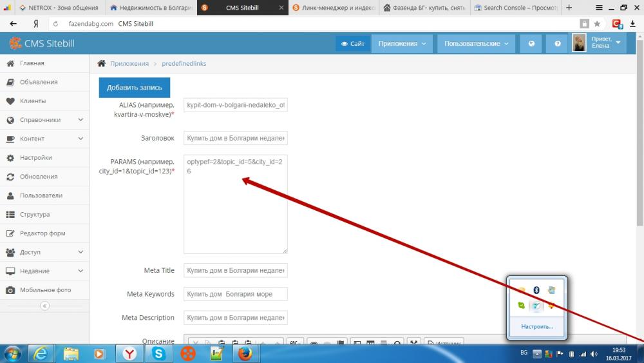Click the volume speaker tray icon
The height and width of the screenshot is (363, 644).
pos(594,354)
